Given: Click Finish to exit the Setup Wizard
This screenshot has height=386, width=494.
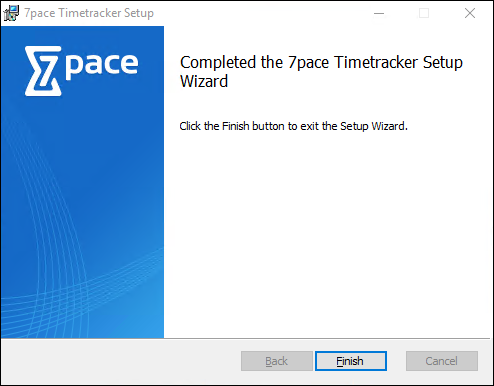Looking at the screenshot, I should 351,361.
